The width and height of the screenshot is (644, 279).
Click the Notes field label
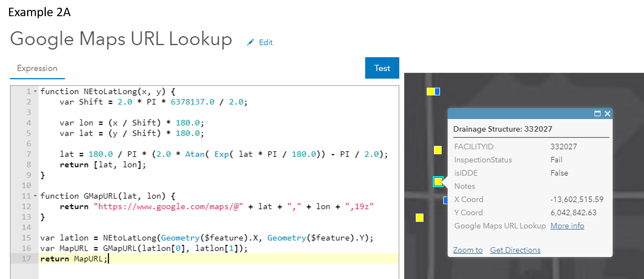click(464, 186)
